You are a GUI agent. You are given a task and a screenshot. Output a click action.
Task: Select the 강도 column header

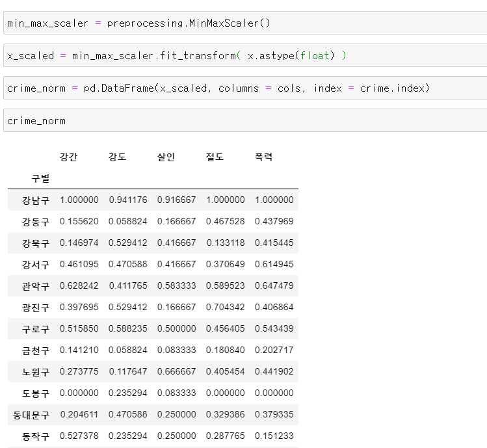tap(118, 157)
